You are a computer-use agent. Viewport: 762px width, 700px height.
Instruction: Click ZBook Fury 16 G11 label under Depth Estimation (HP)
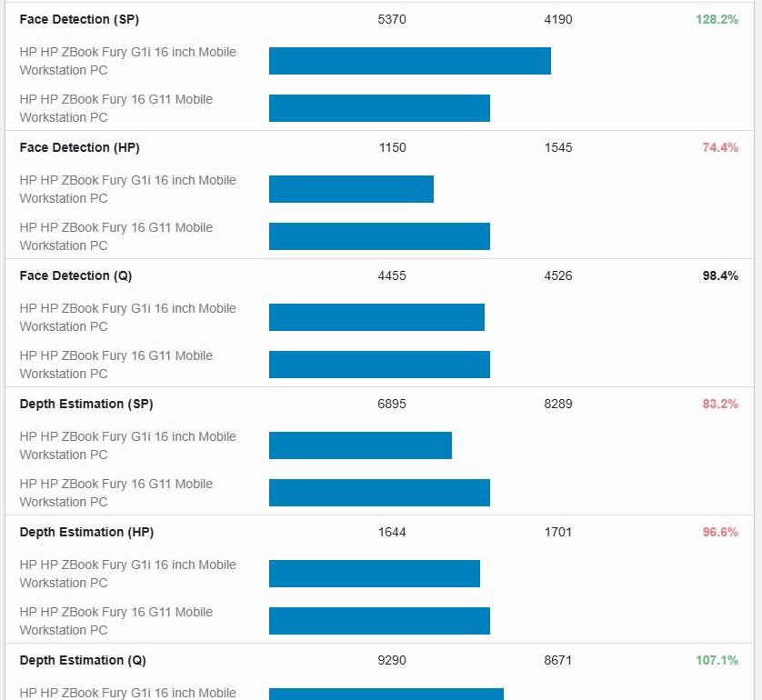115,621
